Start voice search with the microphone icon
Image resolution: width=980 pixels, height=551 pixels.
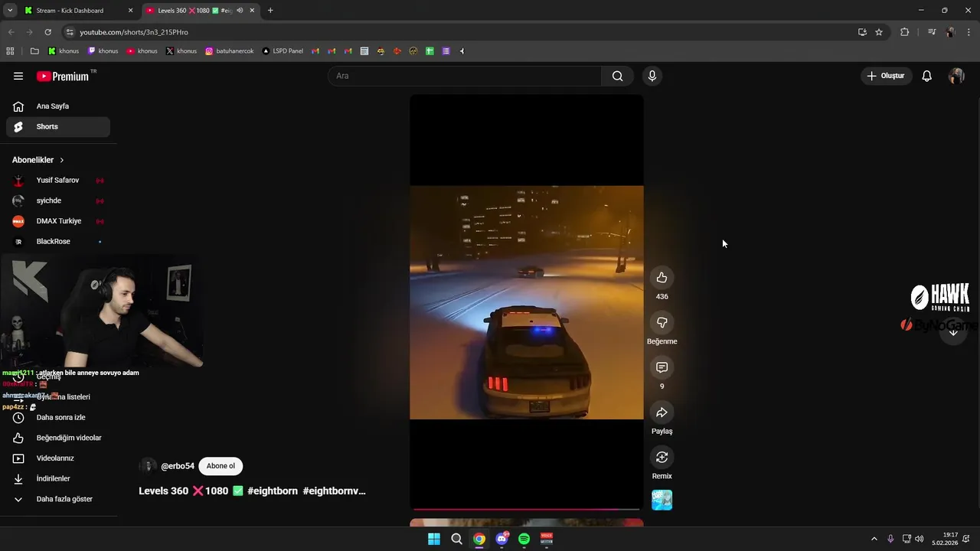coord(652,76)
